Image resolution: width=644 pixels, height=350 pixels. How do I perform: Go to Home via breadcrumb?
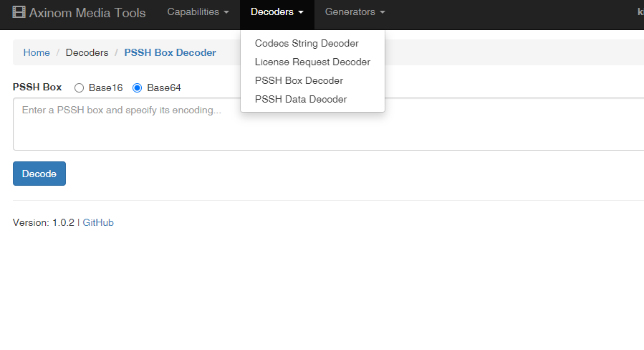tap(37, 53)
